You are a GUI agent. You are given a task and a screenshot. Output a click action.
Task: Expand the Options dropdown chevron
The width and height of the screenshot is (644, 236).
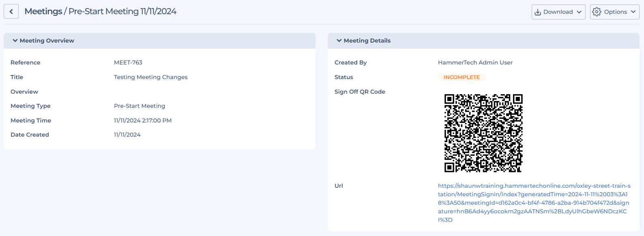click(x=633, y=12)
